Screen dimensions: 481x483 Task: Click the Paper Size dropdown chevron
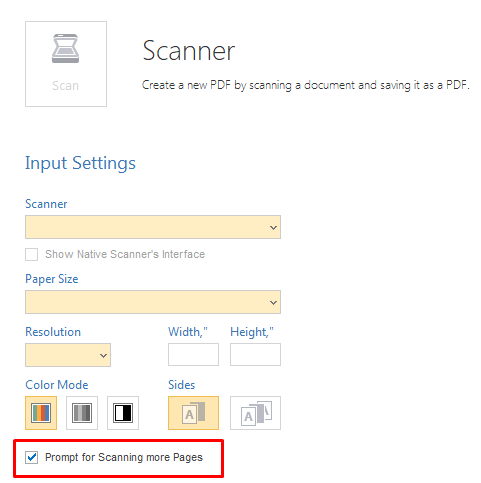click(x=273, y=303)
